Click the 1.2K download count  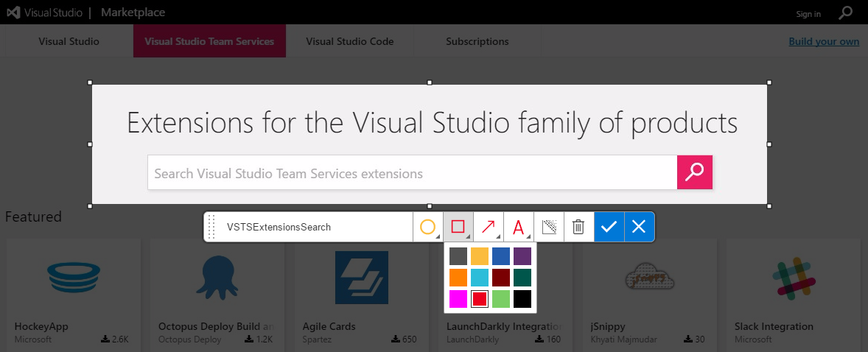coord(259,339)
